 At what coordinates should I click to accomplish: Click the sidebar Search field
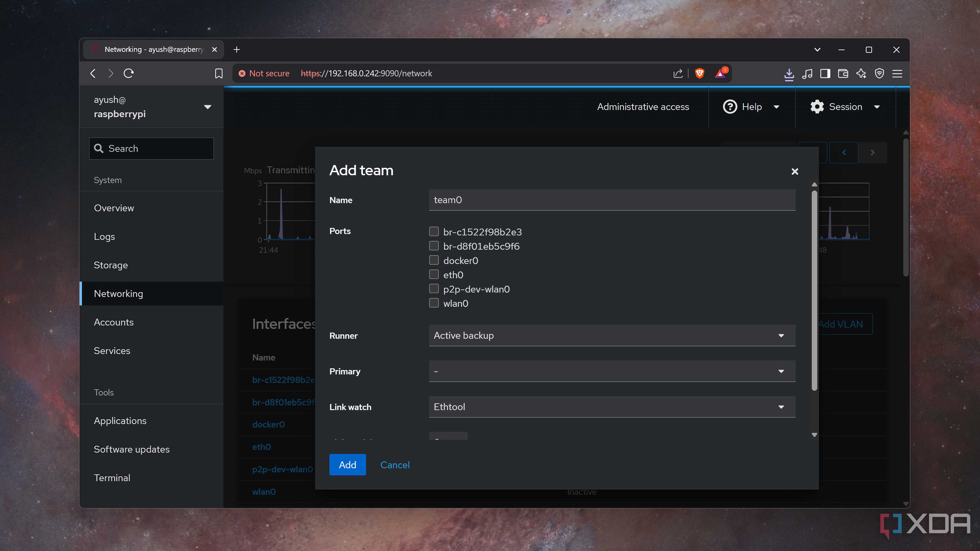(151, 148)
